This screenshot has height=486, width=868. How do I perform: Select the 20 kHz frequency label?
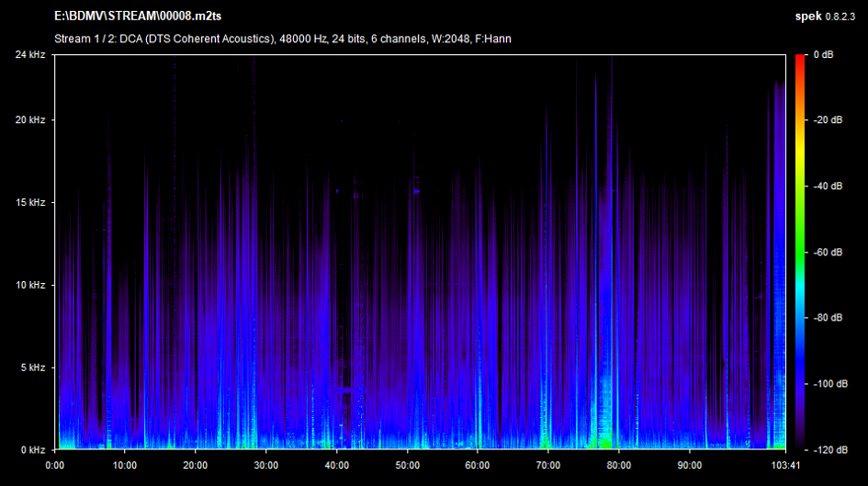click(x=32, y=120)
